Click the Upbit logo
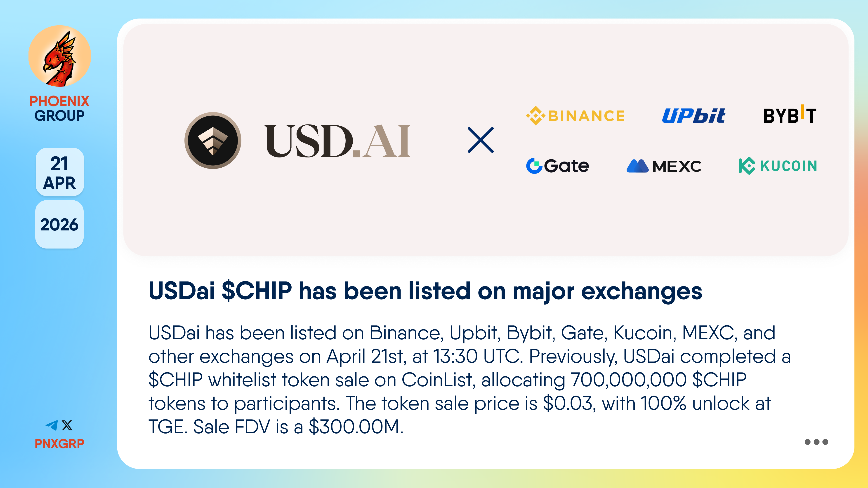The image size is (868, 488). point(693,115)
